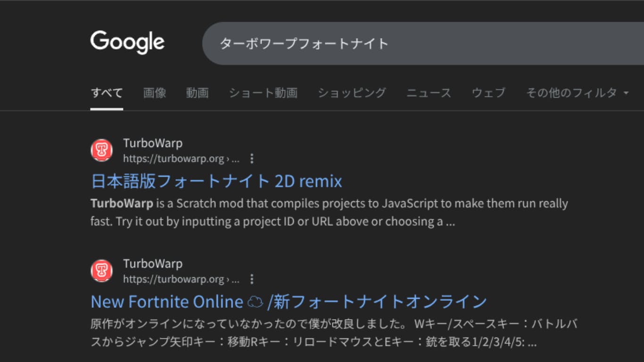644x362 pixels.
Task: Click the Google logo to go home
Action: pos(127,42)
